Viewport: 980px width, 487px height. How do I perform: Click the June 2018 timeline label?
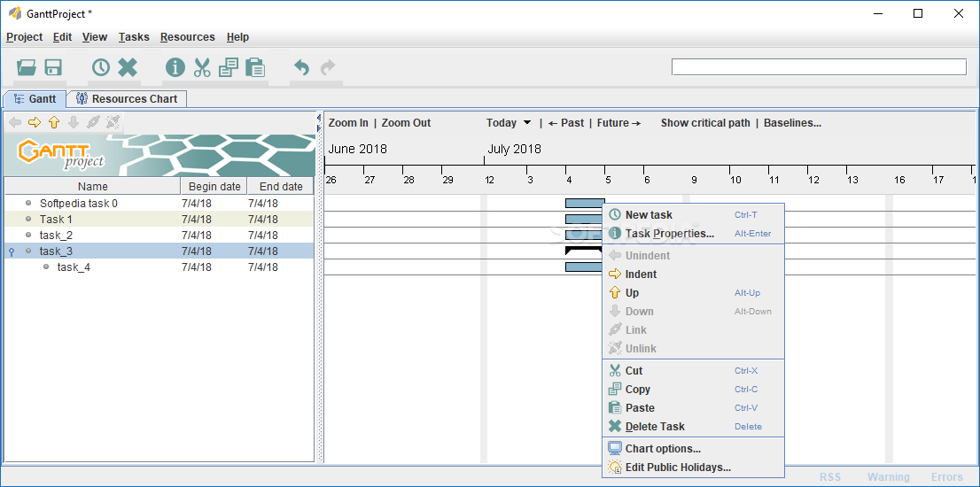point(357,150)
